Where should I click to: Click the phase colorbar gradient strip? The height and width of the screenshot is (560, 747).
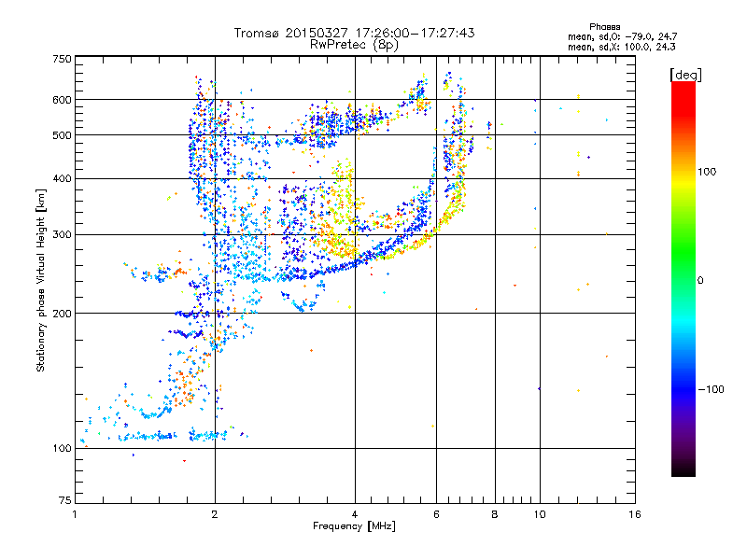coord(684,278)
